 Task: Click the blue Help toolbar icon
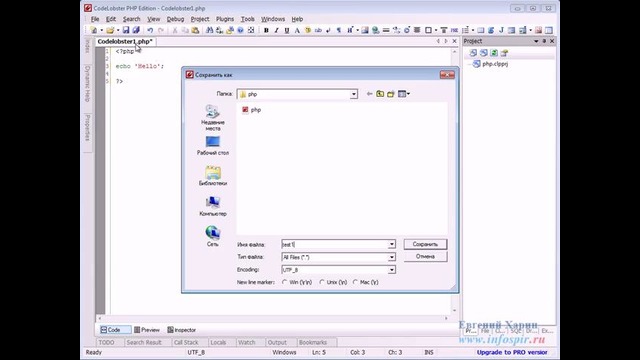click(240, 30)
